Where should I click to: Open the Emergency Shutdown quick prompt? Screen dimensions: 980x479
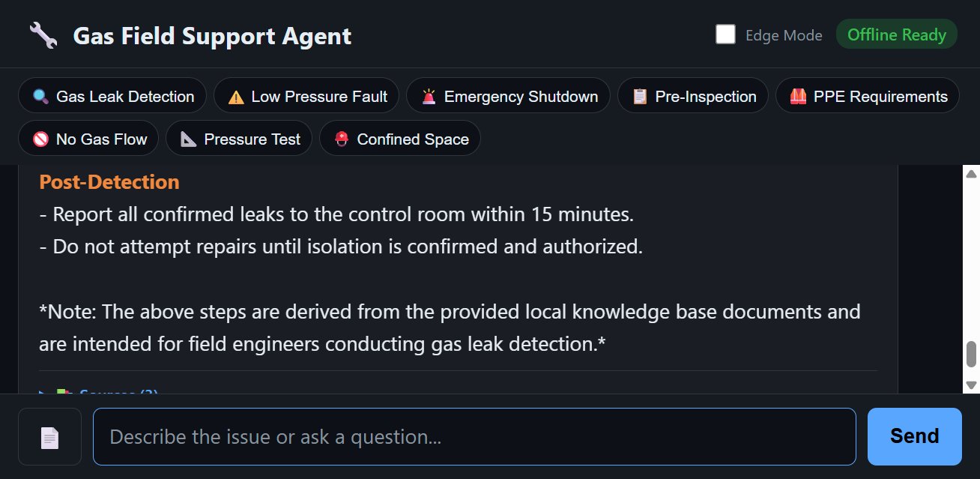507,95
